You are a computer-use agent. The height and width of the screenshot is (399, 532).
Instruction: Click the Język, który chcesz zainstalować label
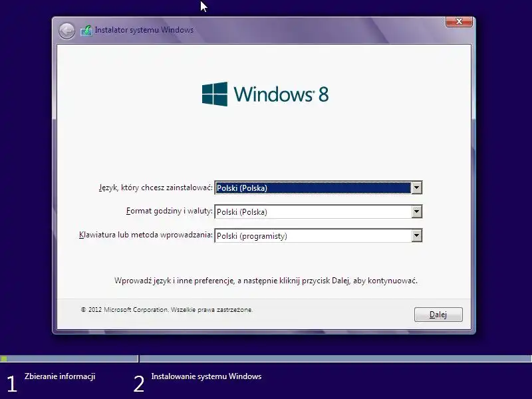[x=156, y=188]
